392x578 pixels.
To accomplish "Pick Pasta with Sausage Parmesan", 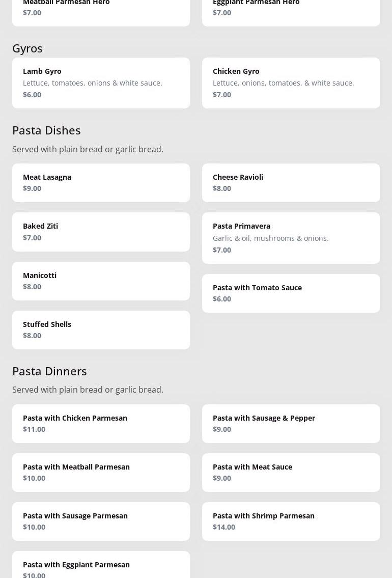I will click(101, 521).
